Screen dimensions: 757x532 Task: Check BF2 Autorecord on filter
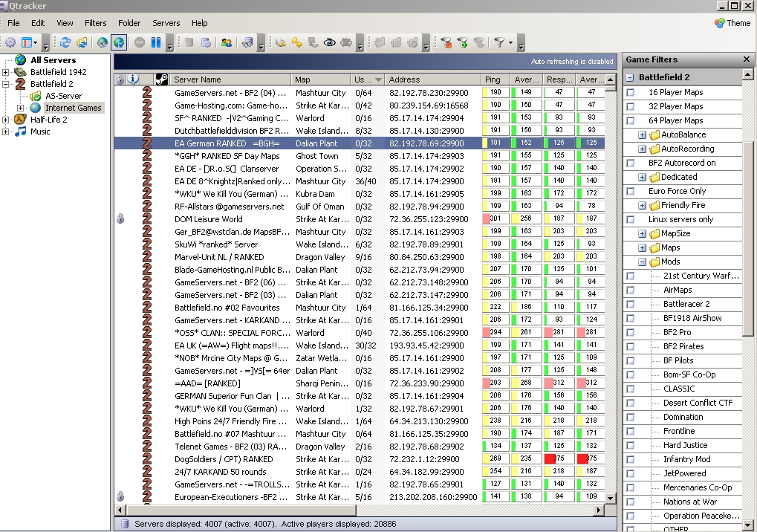[631, 163]
